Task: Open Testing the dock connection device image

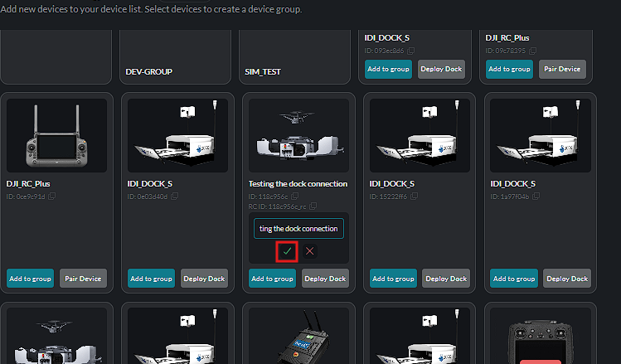Action: click(298, 135)
